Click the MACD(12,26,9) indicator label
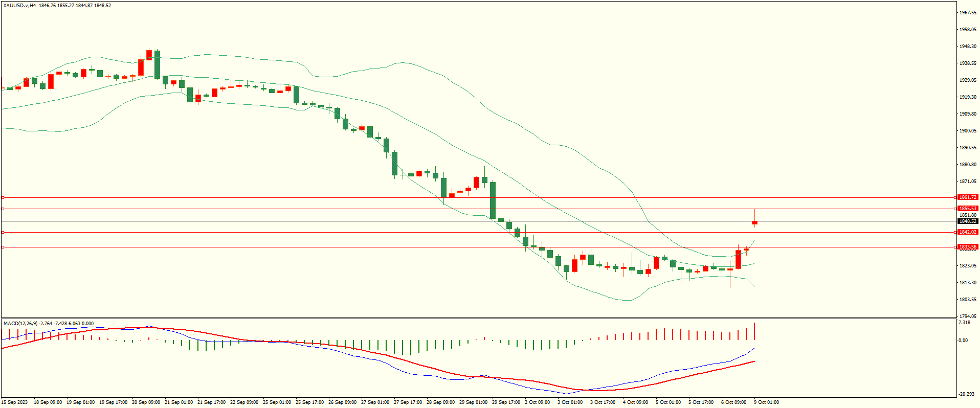This screenshot has height=408, width=980. (20, 324)
